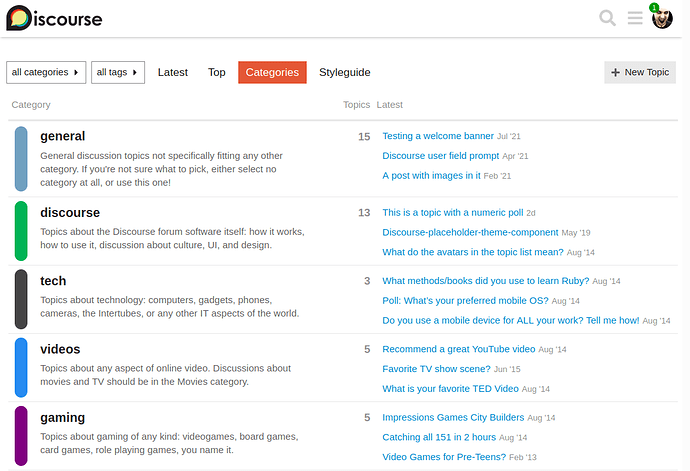Open the hamburger menu icon
This screenshot has height=471, width=690.
[635, 18]
